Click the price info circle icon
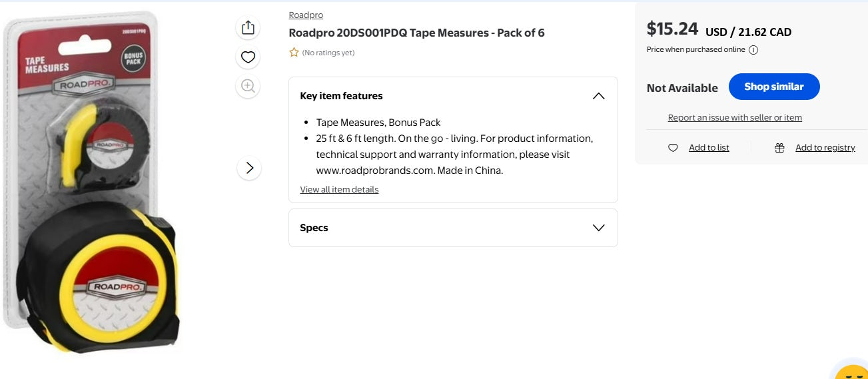The image size is (868, 379). (753, 50)
